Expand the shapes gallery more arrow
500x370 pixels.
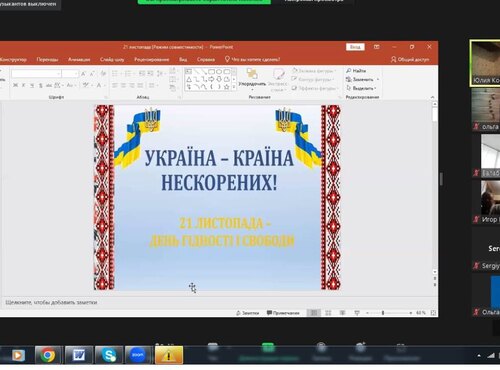[x=234, y=87]
